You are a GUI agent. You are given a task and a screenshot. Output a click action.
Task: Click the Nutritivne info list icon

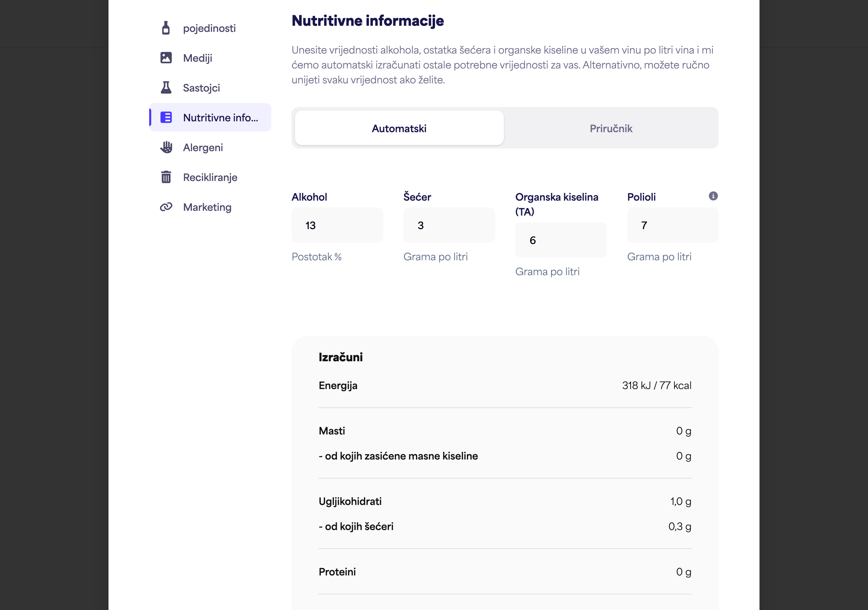tap(166, 118)
